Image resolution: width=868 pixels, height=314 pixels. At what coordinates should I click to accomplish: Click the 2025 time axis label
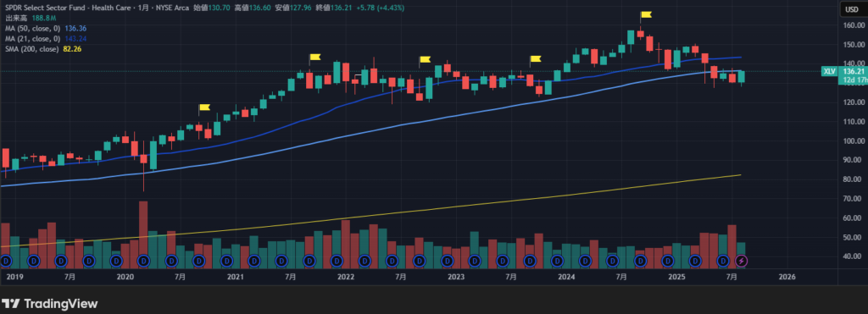676,277
